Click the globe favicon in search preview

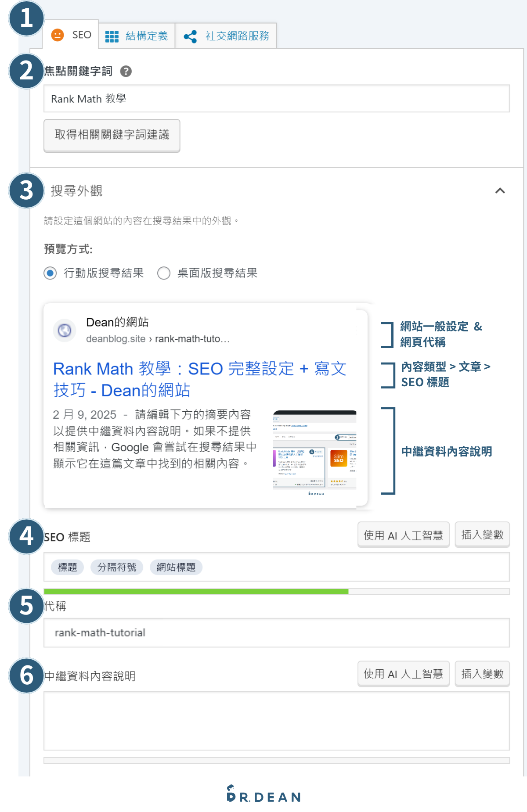(x=65, y=330)
